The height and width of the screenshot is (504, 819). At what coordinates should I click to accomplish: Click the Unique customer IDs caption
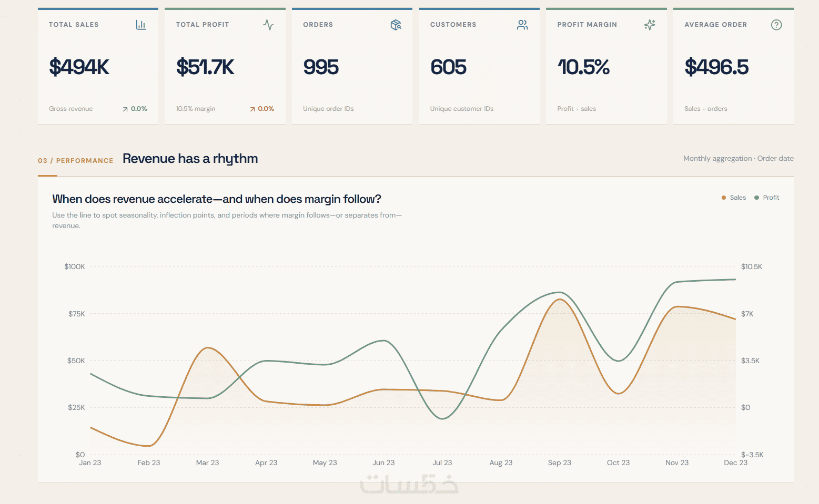(x=462, y=109)
